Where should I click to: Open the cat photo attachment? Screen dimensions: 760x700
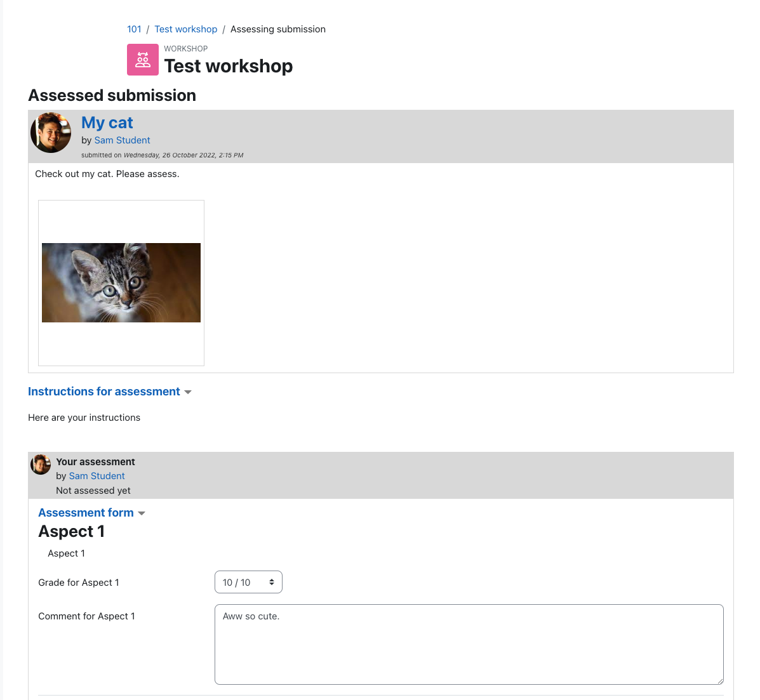tap(121, 282)
